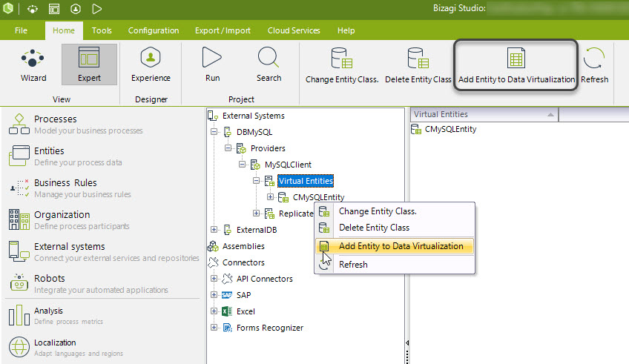The width and height of the screenshot is (629, 364).
Task: Choose Delete Entity Class in context menu
Action: (395, 228)
